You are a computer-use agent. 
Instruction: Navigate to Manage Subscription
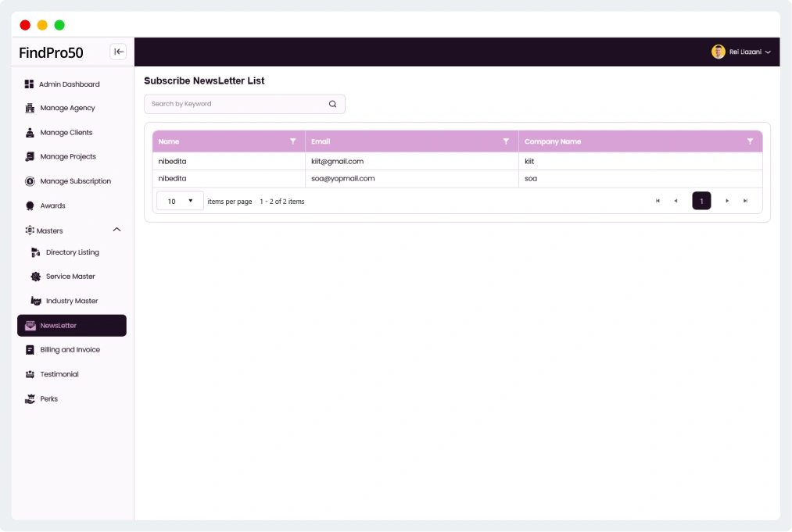pyautogui.click(x=75, y=181)
